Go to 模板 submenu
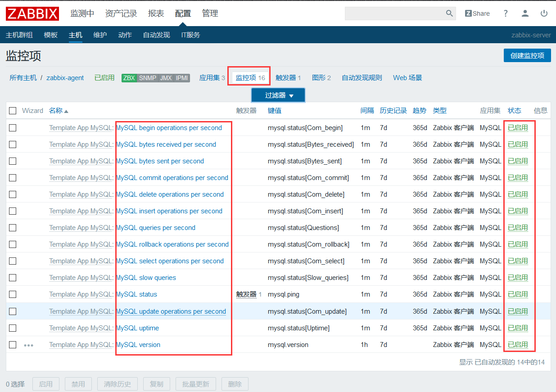Screen dimensions: 556x392 click(x=51, y=35)
